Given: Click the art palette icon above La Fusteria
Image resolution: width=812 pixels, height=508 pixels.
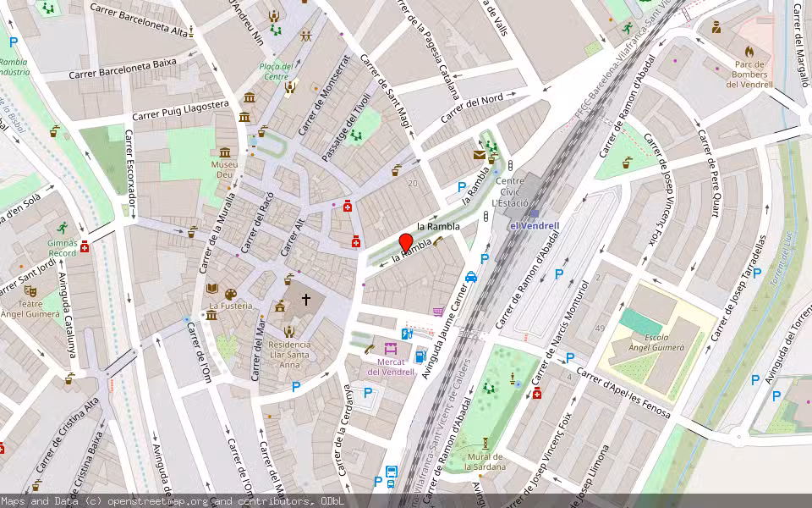Looking at the screenshot, I should pos(231,295).
